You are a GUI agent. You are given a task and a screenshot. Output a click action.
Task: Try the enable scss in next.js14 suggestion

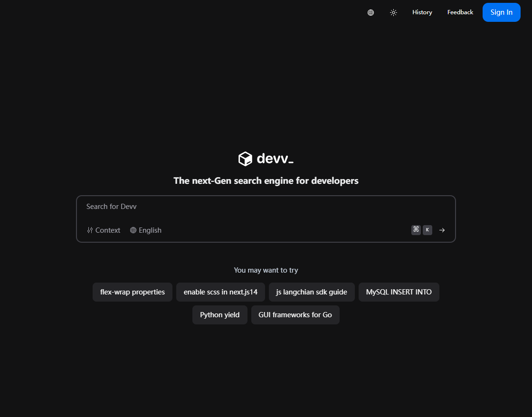pos(220,292)
